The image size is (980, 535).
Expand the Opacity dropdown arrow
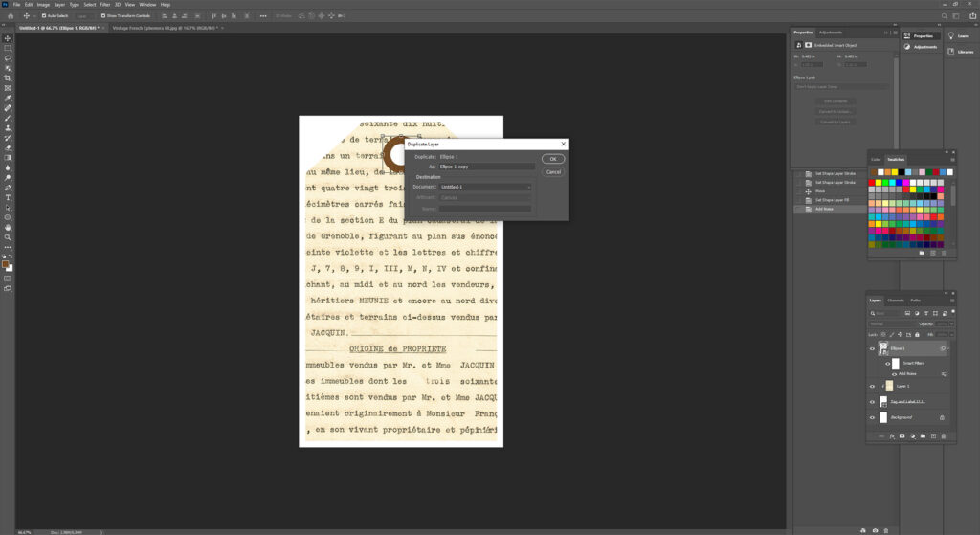pyautogui.click(x=949, y=323)
